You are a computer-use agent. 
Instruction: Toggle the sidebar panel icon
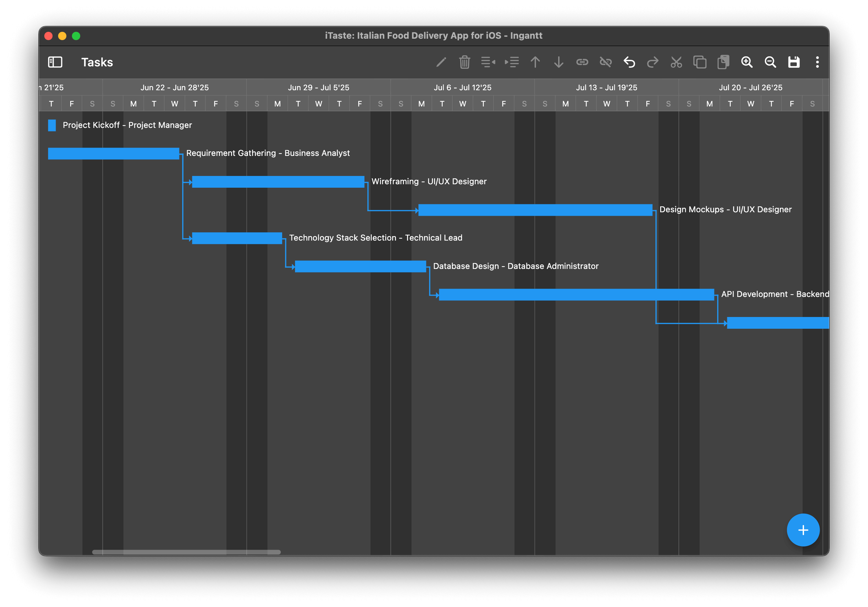tap(55, 62)
